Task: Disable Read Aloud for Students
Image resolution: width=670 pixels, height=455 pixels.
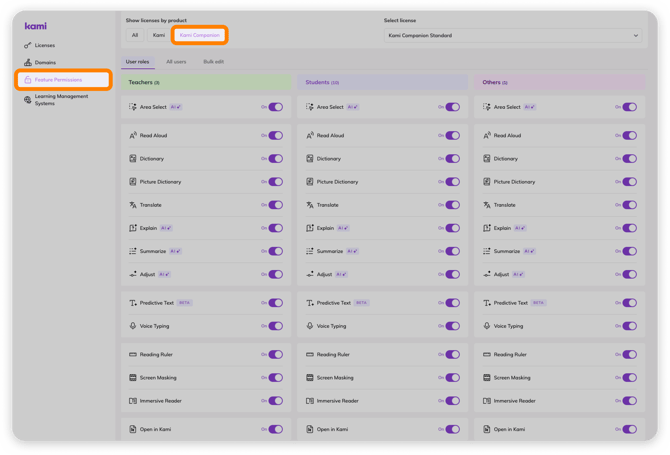Action: coord(453,135)
